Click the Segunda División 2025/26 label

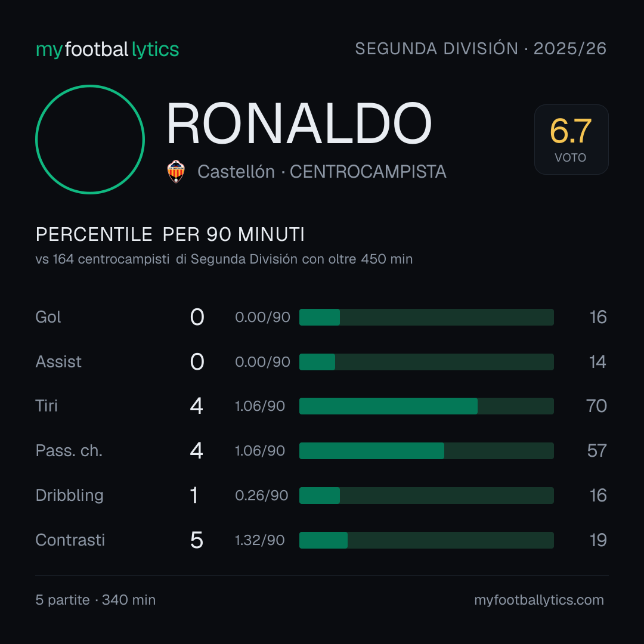[x=481, y=48]
